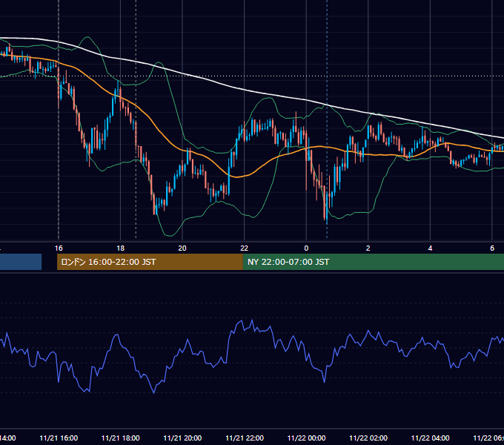
Task: Click the 20 hour label on the upper time axis
Action: tap(182, 248)
